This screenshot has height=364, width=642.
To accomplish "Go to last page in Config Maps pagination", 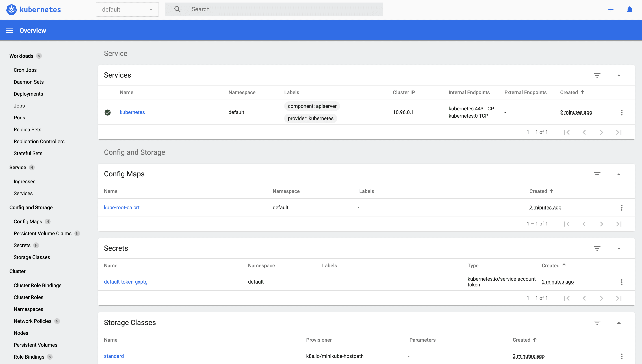I will click(619, 224).
